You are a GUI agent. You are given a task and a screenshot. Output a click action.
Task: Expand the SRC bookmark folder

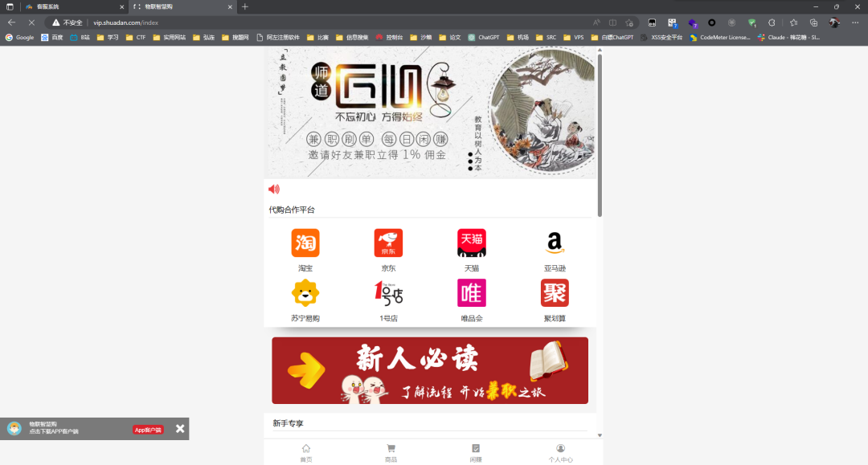[x=546, y=38]
